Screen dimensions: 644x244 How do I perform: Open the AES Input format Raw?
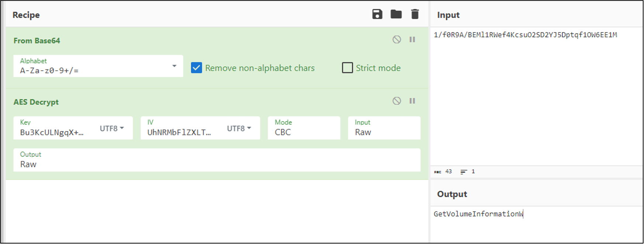pos(384,128)
